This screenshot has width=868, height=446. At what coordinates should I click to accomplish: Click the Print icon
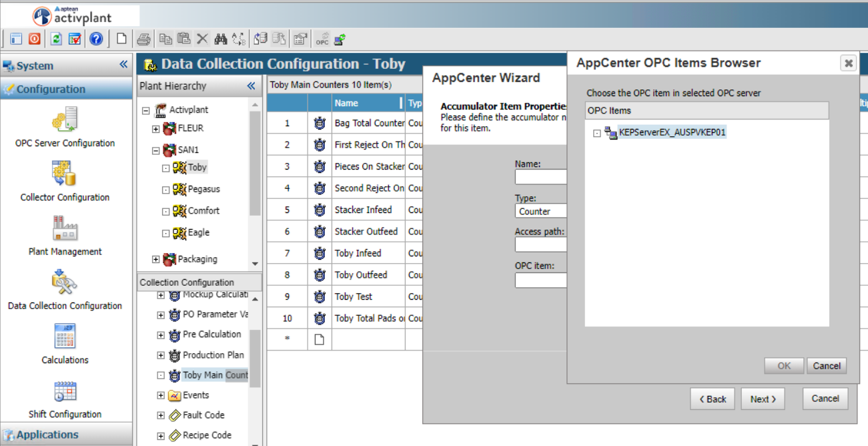[143, 39]
